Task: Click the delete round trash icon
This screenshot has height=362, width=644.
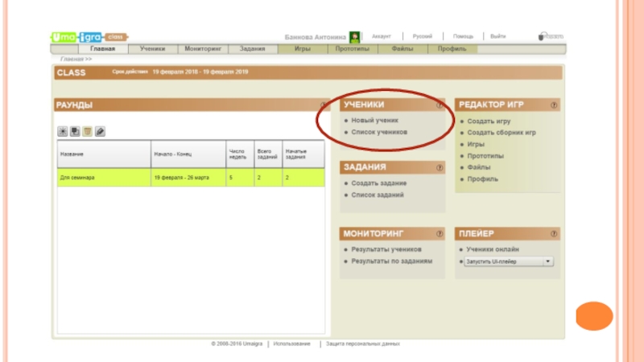Action: [88, 131]
